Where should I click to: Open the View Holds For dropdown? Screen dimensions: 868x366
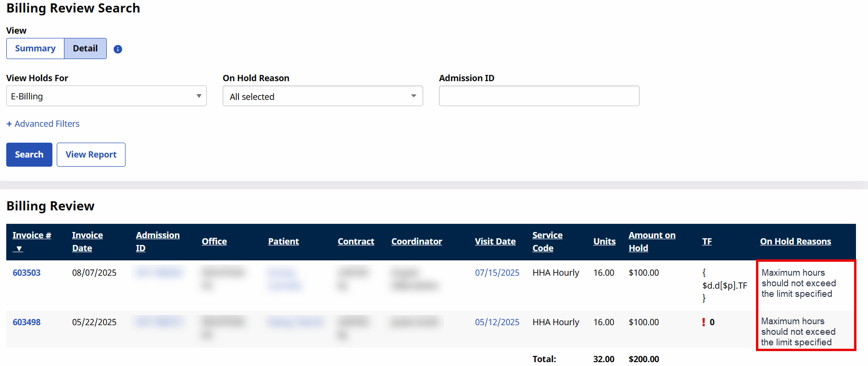[106, 96]
